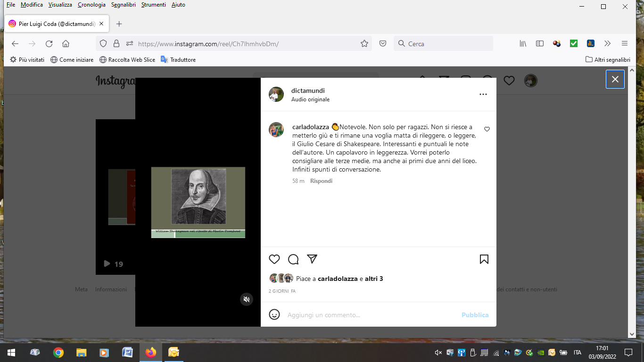This screenshot has width=644, height=362.
Task: Click the blue chart extension icon
Action: coord(591,43)
